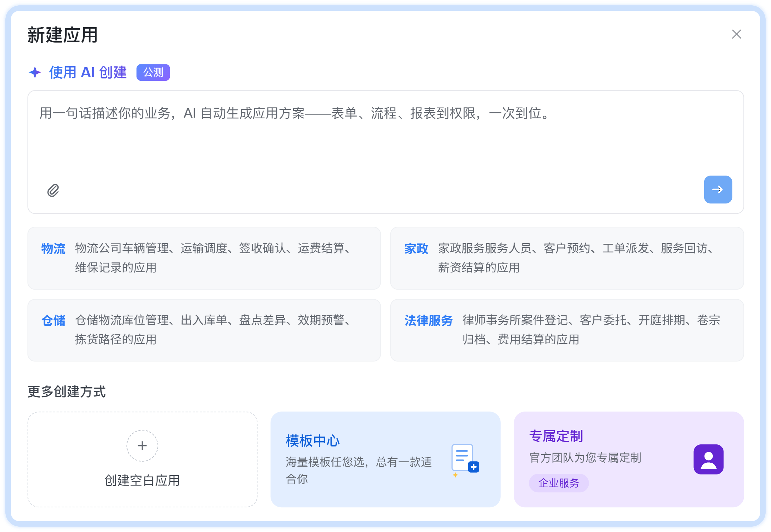The height and width of the screenshot is (532, 771).
Task: Choose the 仓储 example prompt card
Action: click(204, 330)
